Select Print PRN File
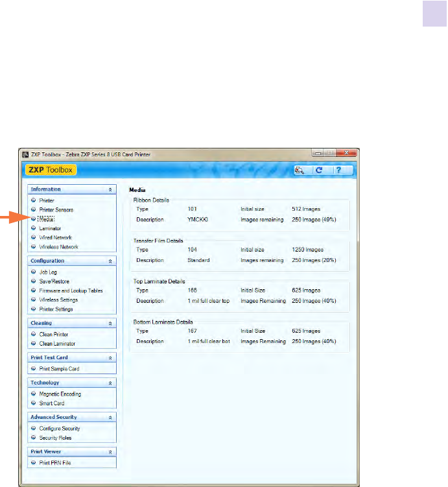This screenshot has height=487, width=448. (x=55, y=463)
